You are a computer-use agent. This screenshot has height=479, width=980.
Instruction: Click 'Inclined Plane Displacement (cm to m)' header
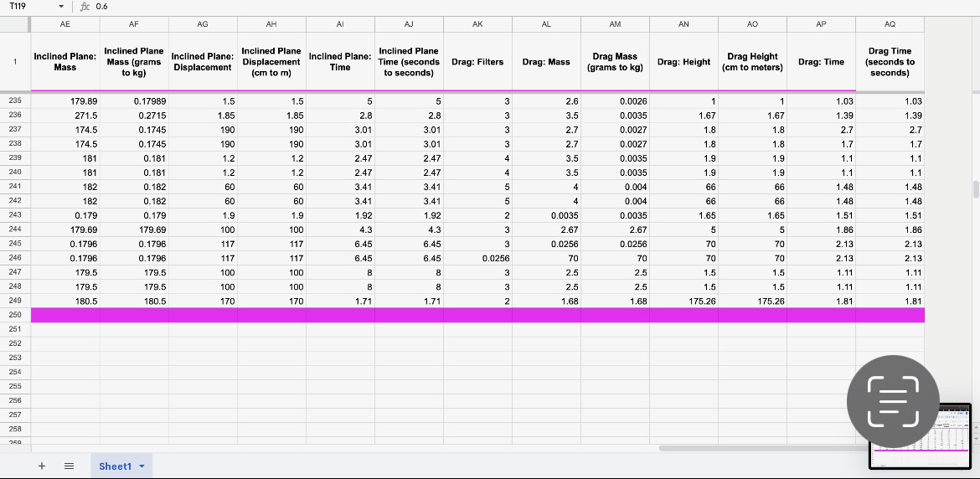[271, 62]
